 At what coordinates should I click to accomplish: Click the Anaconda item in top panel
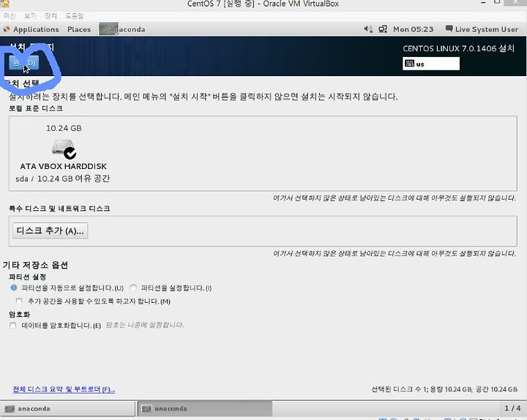(x=123, y=29)
